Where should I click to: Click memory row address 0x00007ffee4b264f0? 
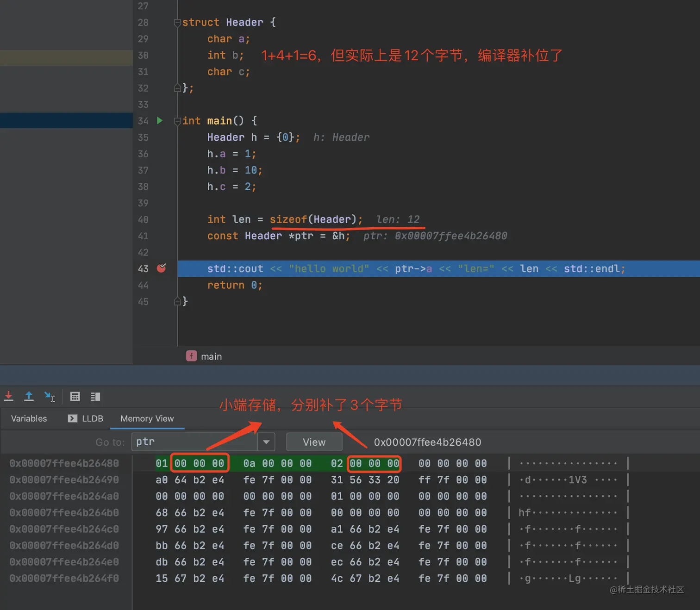[x=64, y=579]
